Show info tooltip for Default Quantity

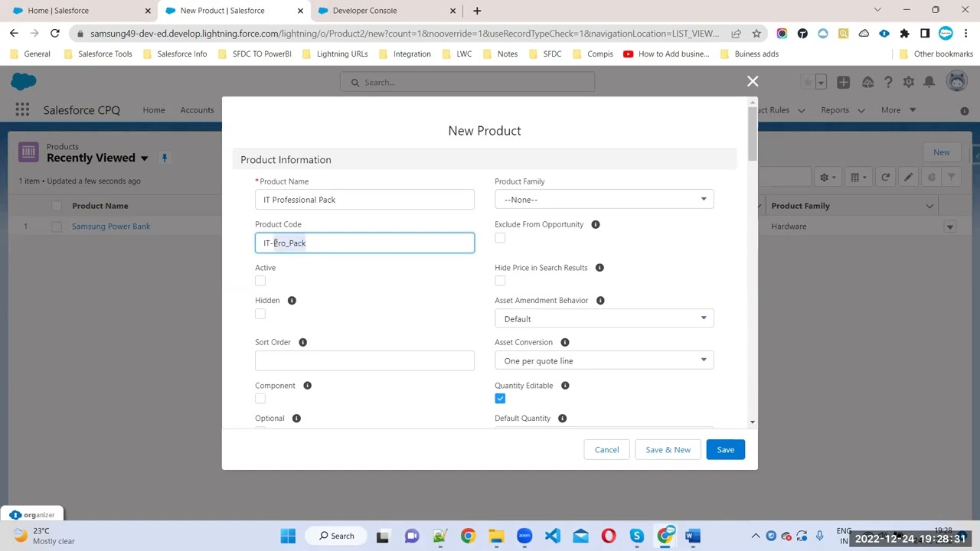(562, 419)
